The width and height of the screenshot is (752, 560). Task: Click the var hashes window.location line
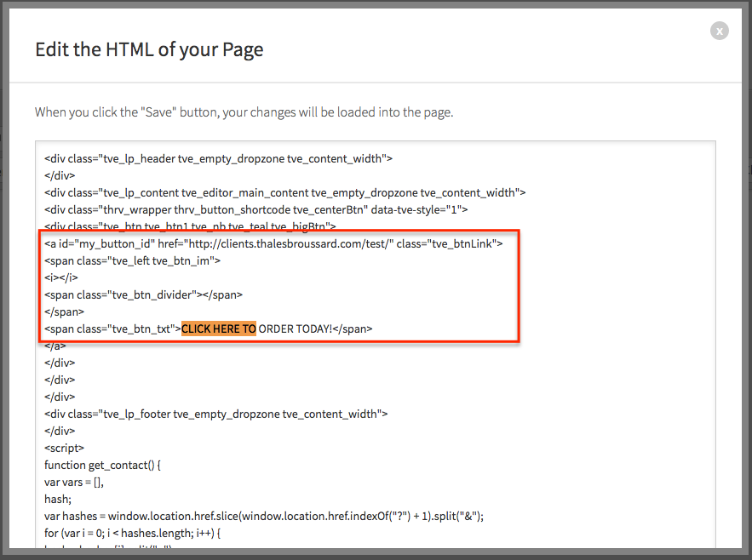pos(264,517)
